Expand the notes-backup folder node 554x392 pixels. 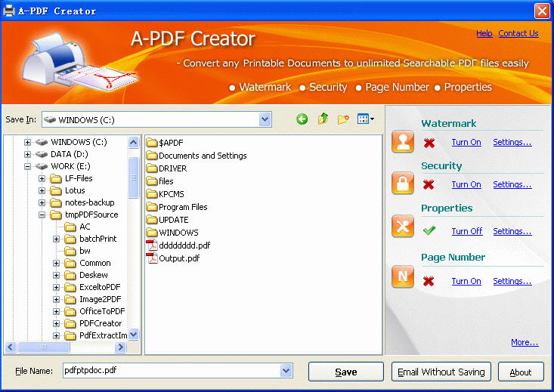[42, 202]
